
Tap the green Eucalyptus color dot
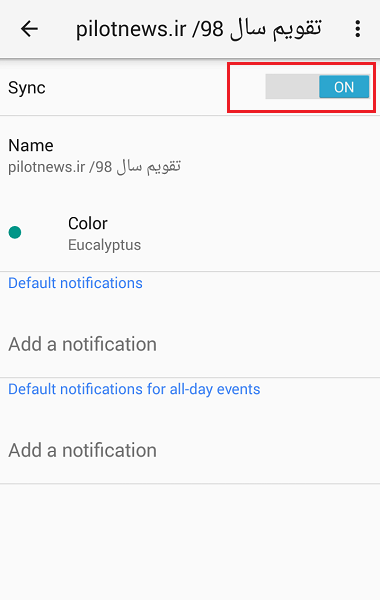point(15,232)
